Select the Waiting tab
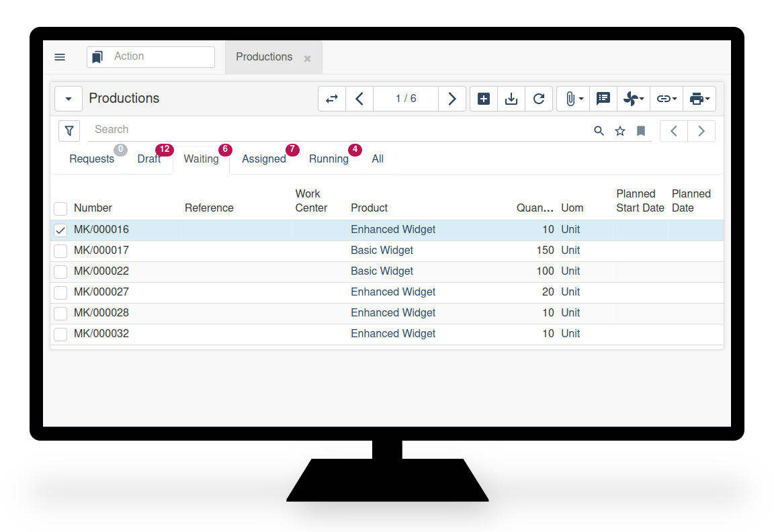 click(x=201, y=159)
